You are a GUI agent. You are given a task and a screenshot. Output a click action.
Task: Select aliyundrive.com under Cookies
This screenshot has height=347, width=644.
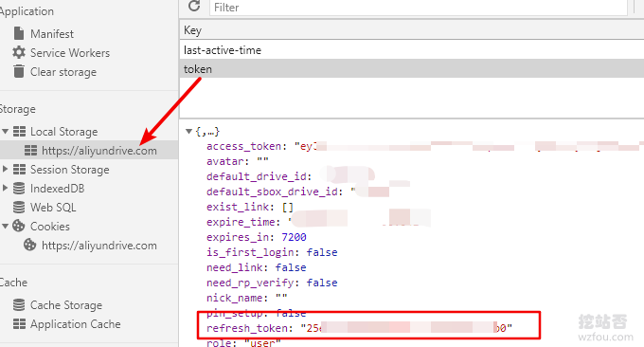click(x=99, y=246)
